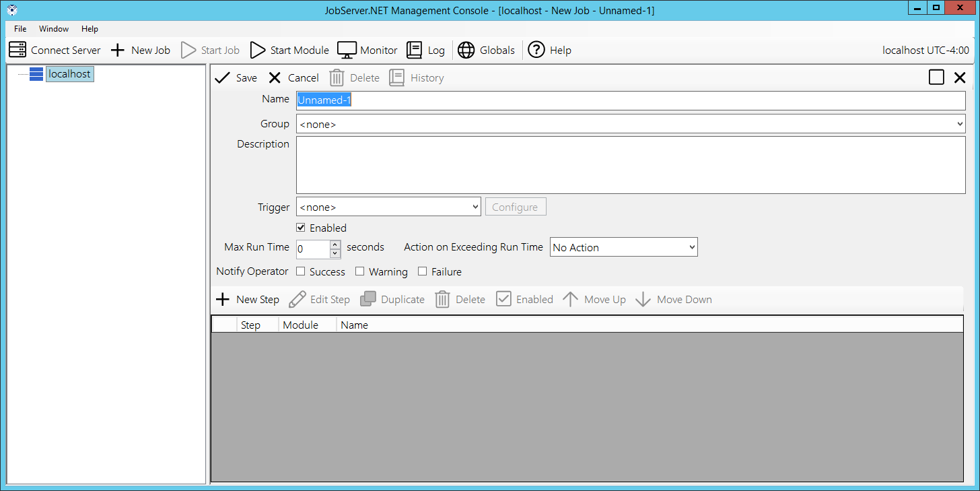Open the Window menu
This screenshot has height=491, width=980.
click(54, 29)
